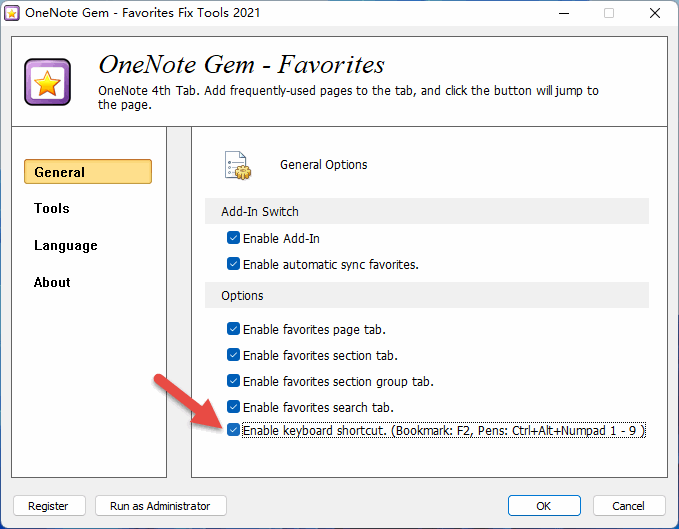The height and width of the screenshot is (529, 679).
Task: Click the Cancel button
Action: tap(629, 506)
